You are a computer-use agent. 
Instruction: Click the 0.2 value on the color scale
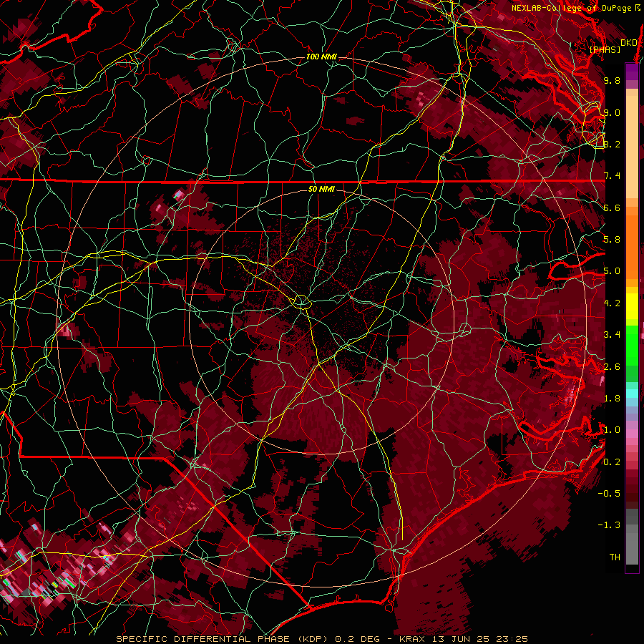click(x=612, y=462)
